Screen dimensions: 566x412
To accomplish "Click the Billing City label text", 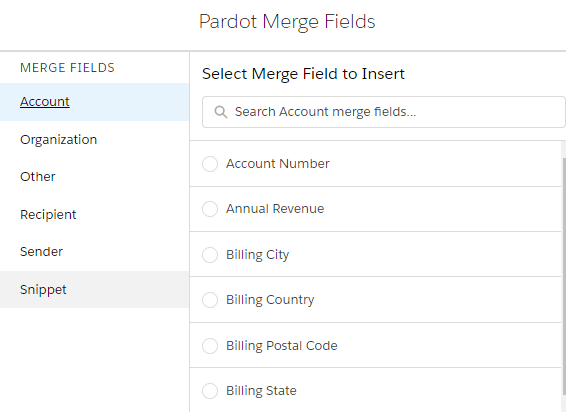I will click(x=258, y=255).
